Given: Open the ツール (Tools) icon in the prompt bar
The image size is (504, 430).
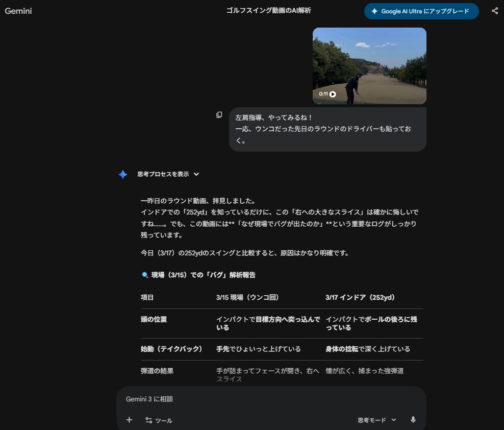Looking at the screenshot, I should tap(148, 421).
